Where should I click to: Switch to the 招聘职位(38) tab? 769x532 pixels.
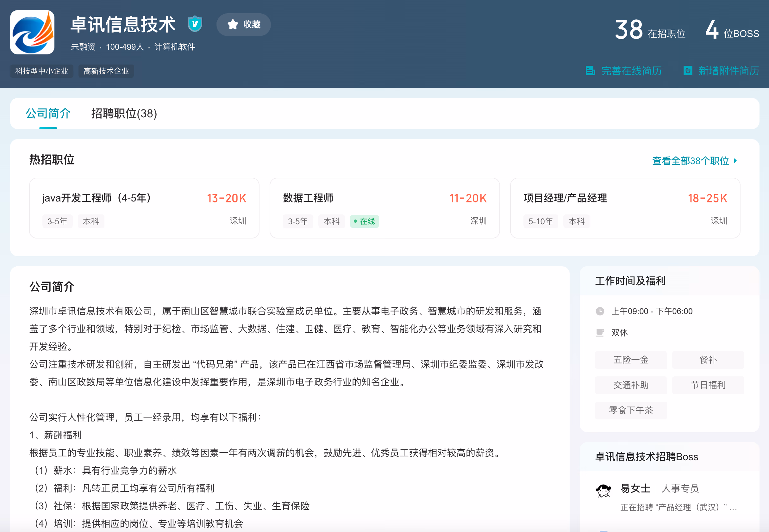coord(124,113)
